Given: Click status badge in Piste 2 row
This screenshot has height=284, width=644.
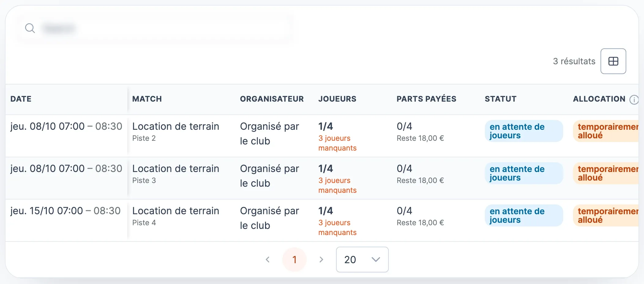Looking at the screenshot, I should tap(524, 131).
